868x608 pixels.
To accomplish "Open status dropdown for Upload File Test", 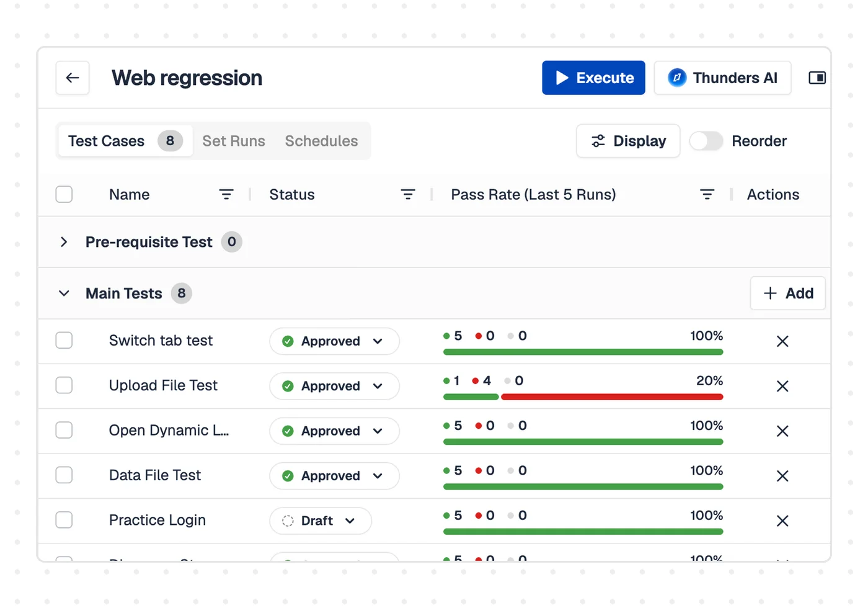I will (334, 386).
